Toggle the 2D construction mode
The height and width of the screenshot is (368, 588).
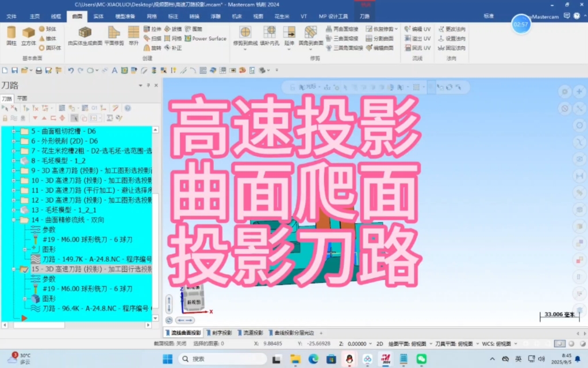pyautogui.click(x=379, y=344)
